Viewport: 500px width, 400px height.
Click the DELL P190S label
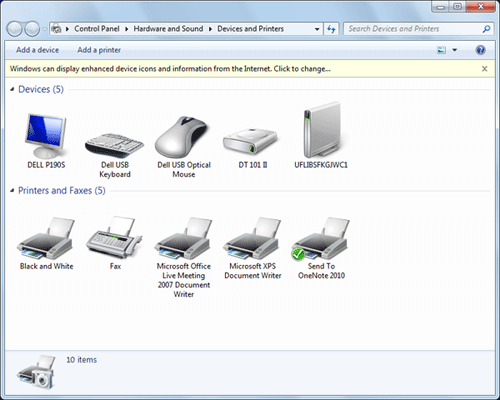pyautogui.click(x=46, y=165)
